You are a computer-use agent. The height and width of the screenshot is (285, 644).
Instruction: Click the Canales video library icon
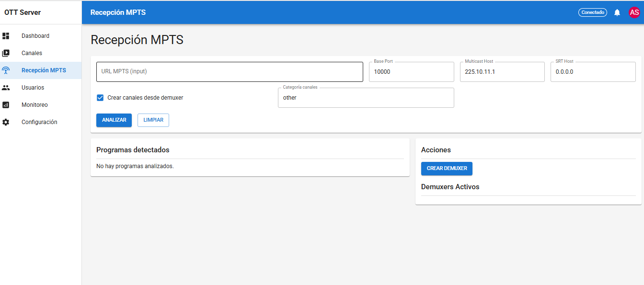[x=6, y=53]
